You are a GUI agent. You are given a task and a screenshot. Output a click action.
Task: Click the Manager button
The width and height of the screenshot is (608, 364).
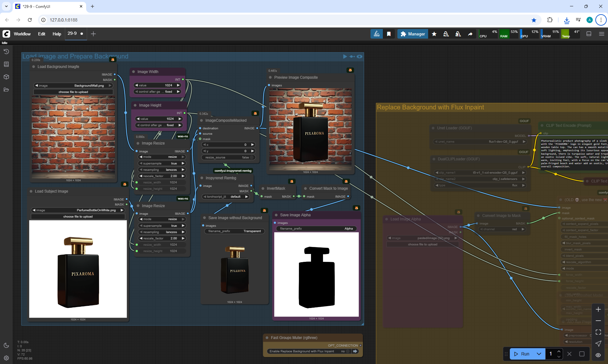pyautogui.click(x=413, y=34)
